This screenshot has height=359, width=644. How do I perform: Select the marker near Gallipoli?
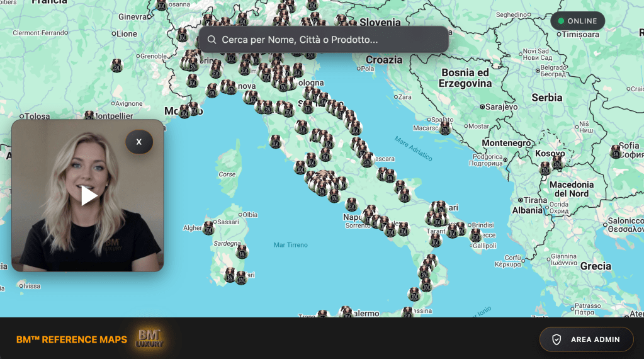[x=476, y=236]
